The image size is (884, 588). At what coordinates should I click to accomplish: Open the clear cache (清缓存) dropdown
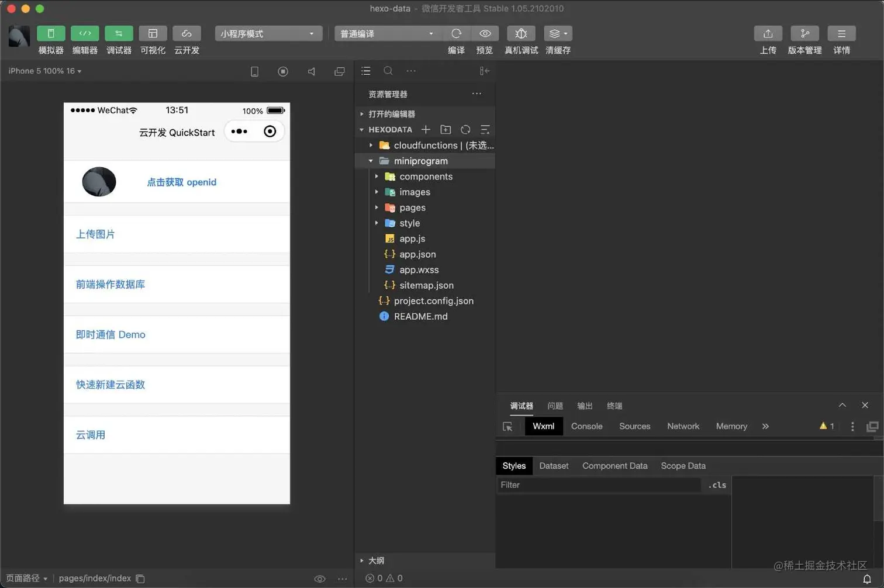558,34
